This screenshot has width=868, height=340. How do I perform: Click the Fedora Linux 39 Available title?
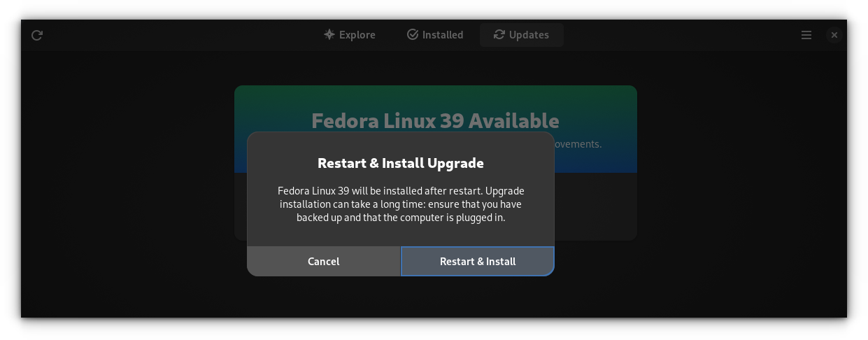[435, 120]
